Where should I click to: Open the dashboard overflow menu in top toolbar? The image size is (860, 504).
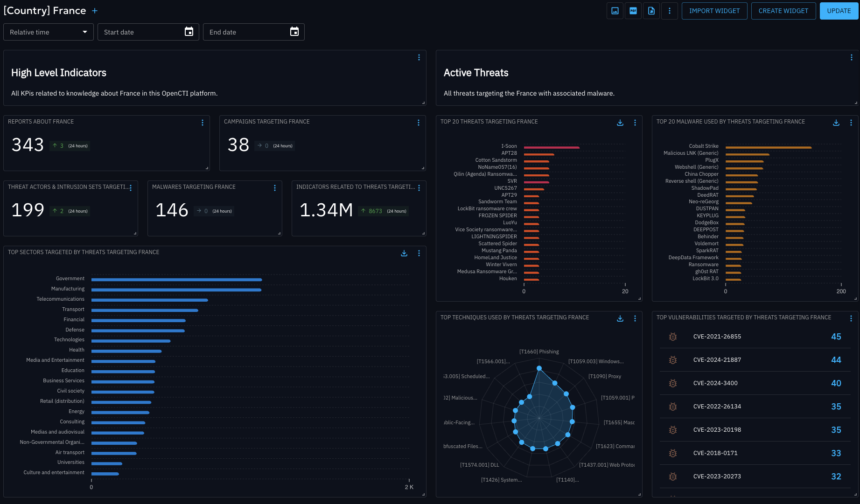[x=670, y=11]
